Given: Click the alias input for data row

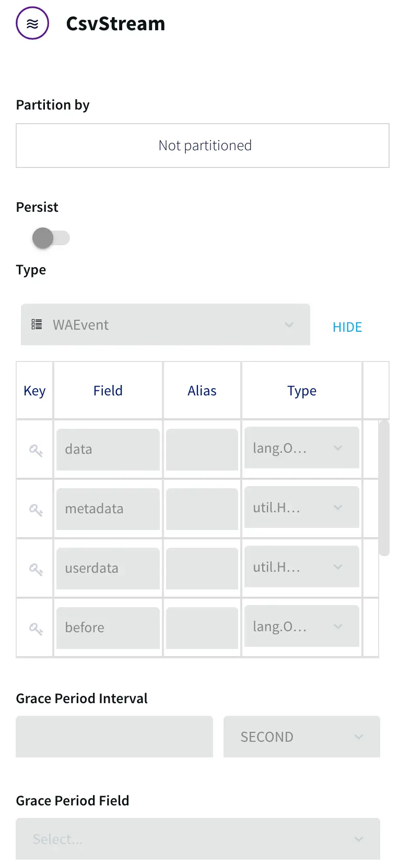Looking at the screenshot, I should tap(202, 450).
